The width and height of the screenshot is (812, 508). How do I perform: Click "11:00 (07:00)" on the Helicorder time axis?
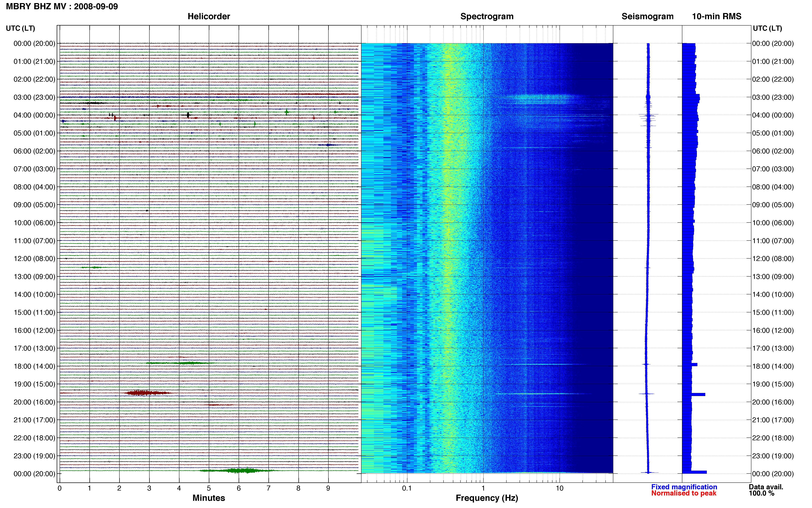[34, 241]
